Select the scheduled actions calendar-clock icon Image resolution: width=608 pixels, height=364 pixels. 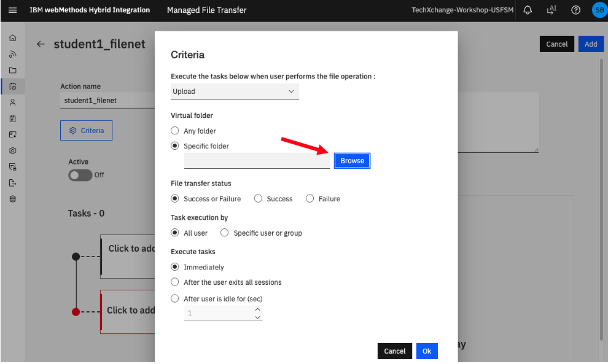(13, 87)
